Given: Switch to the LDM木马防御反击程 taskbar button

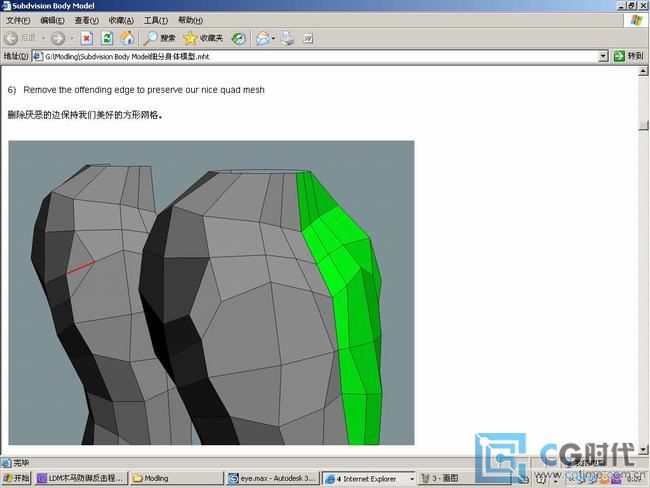Looking at the screenshot, I should pyautogui.click(x=81, y=478).
